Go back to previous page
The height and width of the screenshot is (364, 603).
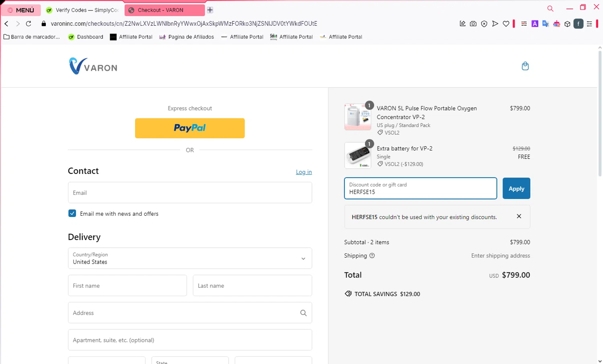pyautogui.click(x=6, y=24)
